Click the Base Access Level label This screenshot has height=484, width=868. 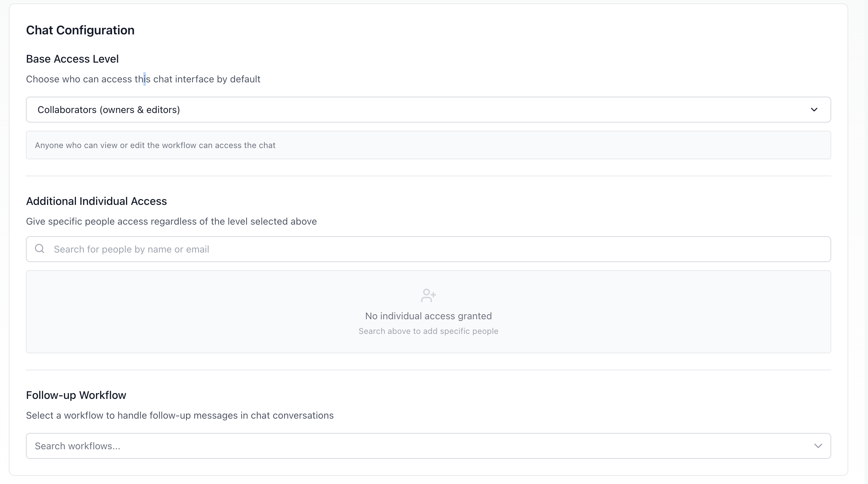point(72,59)
